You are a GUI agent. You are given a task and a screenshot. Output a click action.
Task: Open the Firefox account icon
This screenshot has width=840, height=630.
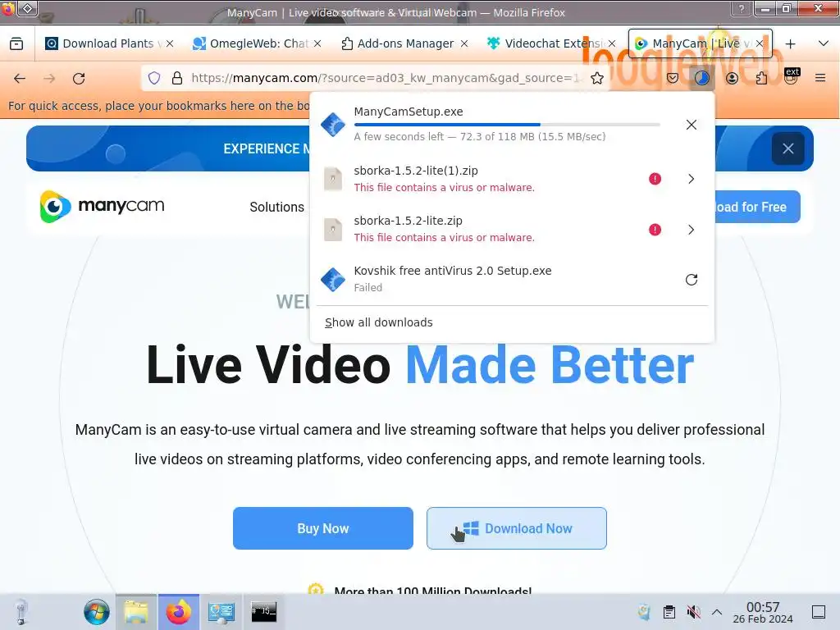pyautogui.click(x=732, y=78)
